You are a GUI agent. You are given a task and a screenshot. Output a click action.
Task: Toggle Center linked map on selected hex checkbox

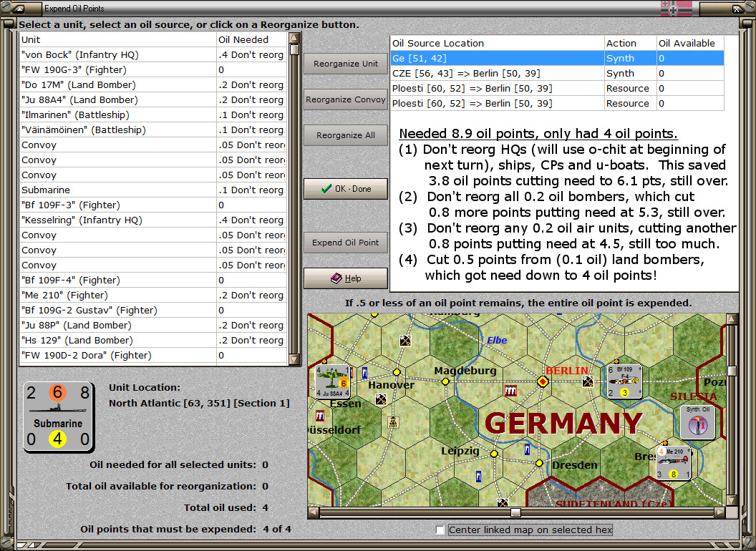click(x=440, y=530)
